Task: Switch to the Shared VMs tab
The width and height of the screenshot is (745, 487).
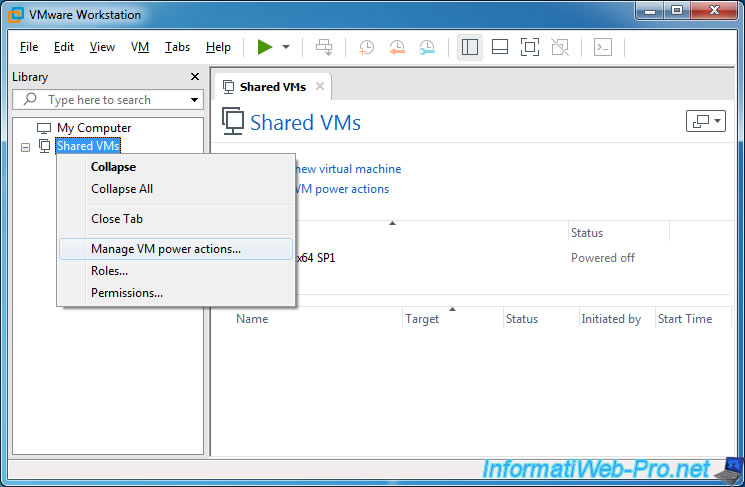Action: click(x=273, y=87)
